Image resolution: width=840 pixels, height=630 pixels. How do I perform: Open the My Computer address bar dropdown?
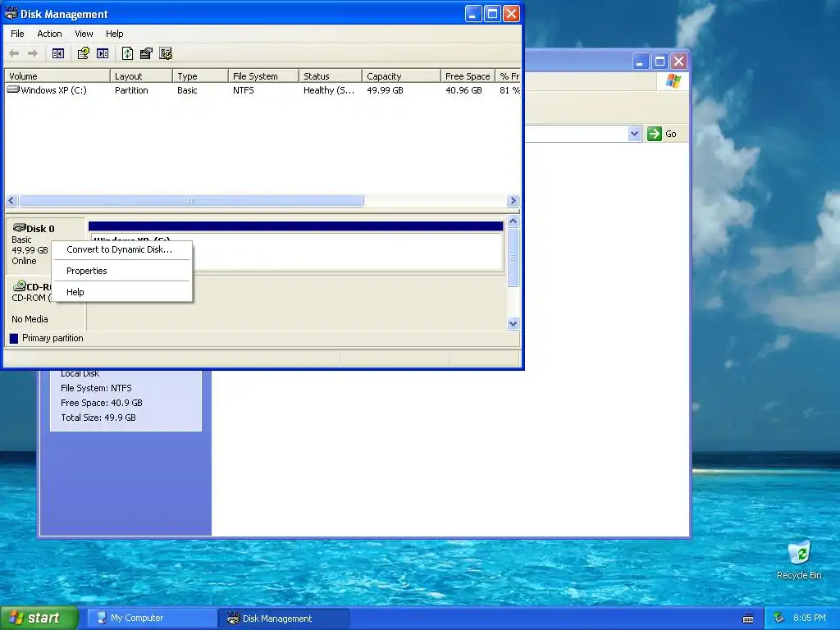coord(634,134)
